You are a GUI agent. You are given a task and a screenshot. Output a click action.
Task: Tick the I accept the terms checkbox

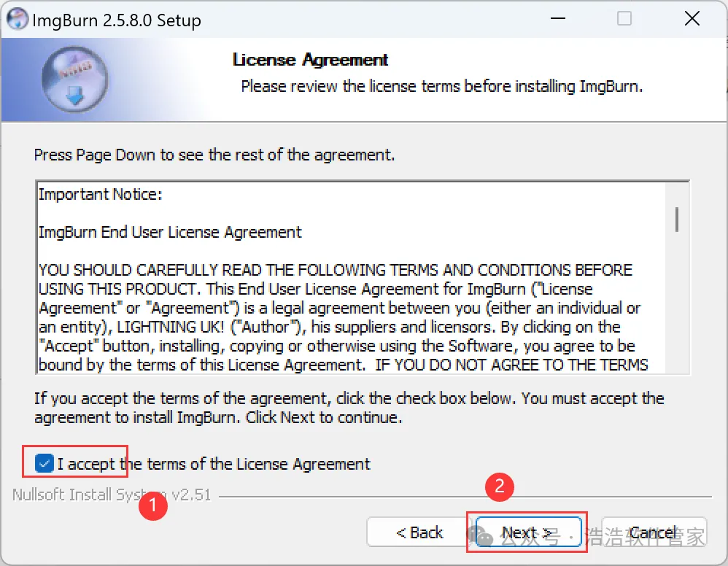pos(44,463)
